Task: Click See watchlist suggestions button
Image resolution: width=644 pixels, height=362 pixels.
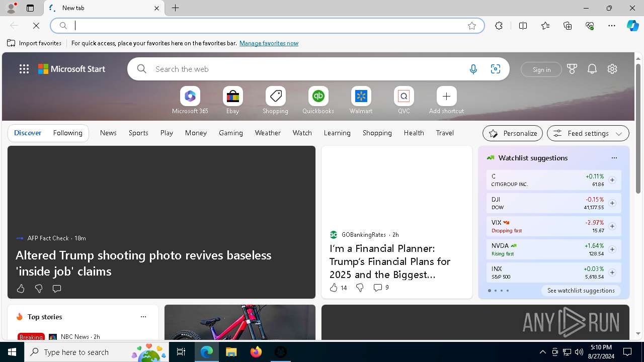Action: pyautogui.click(x=581, y=291)
